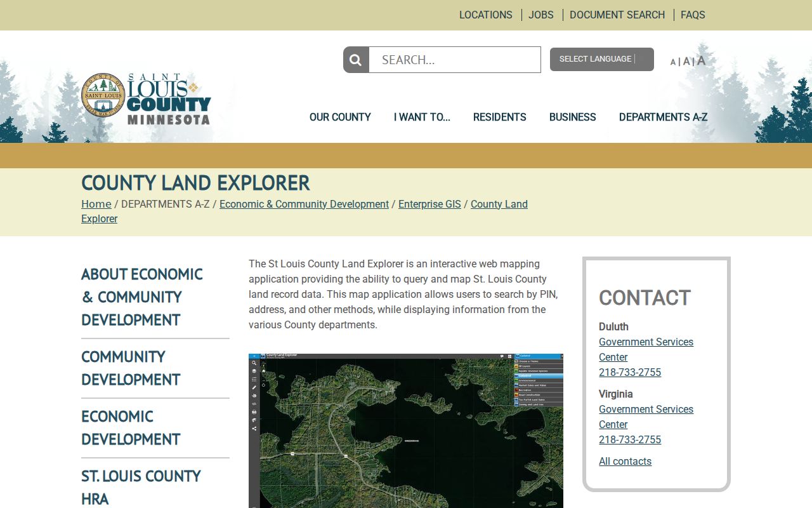Open the Locations link
Image resolution: width=812 pixels, height=508 pixels.
coord(485,15)
